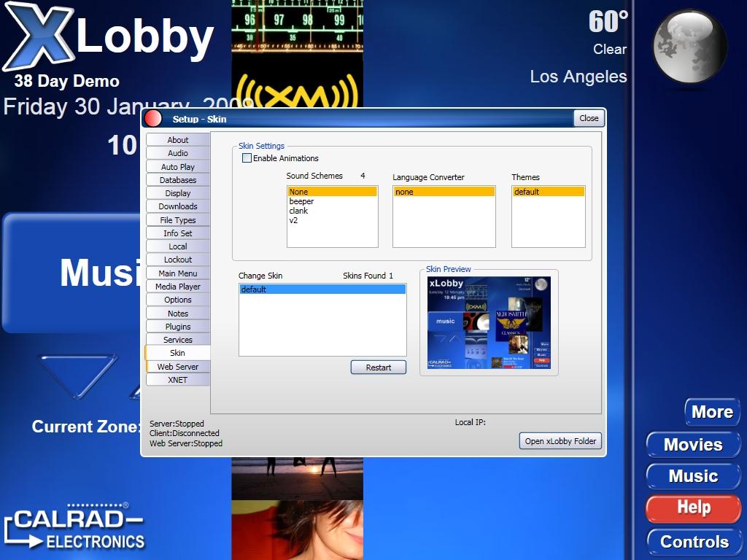
Task: Click the Local IP label
Action: (471, 422)
